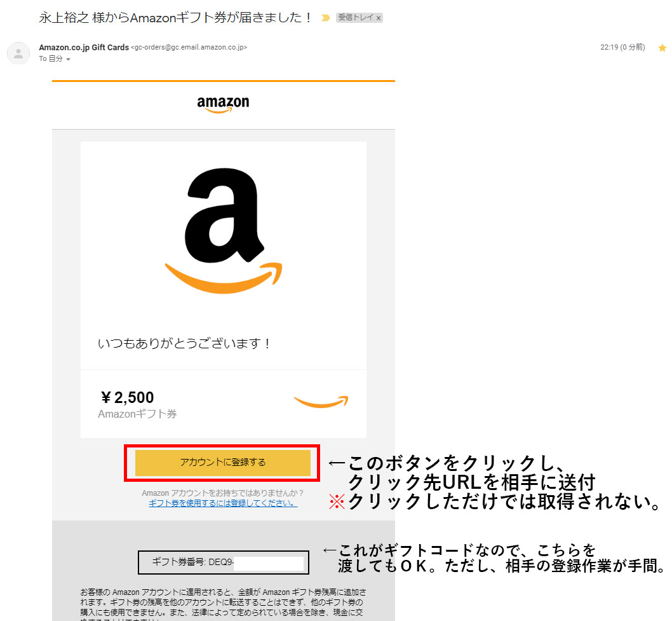
Task: Click the sender avatar icon
Action: coord(18,53)
